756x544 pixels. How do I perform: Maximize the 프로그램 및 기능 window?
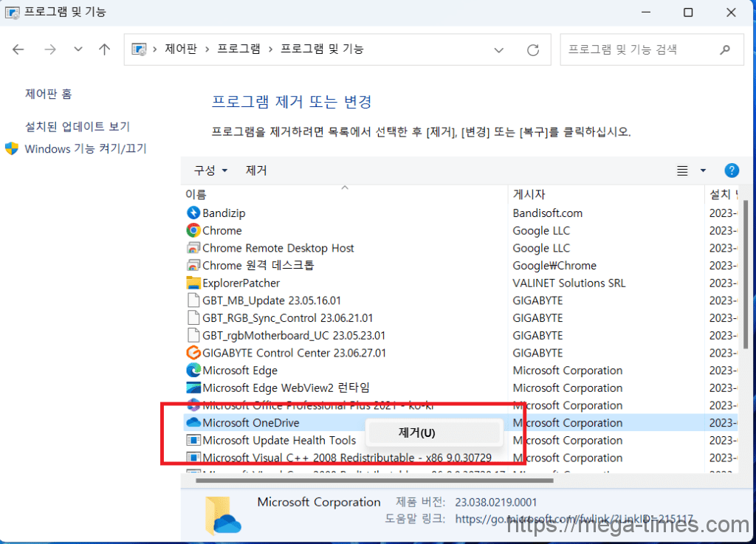tap(688, 13)
